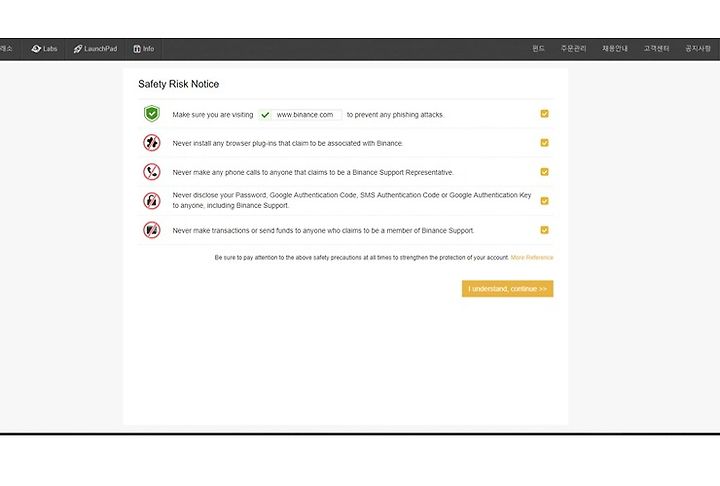The image size is (720, 486).
Task: Follow the More Reference link
Action: 532,257
